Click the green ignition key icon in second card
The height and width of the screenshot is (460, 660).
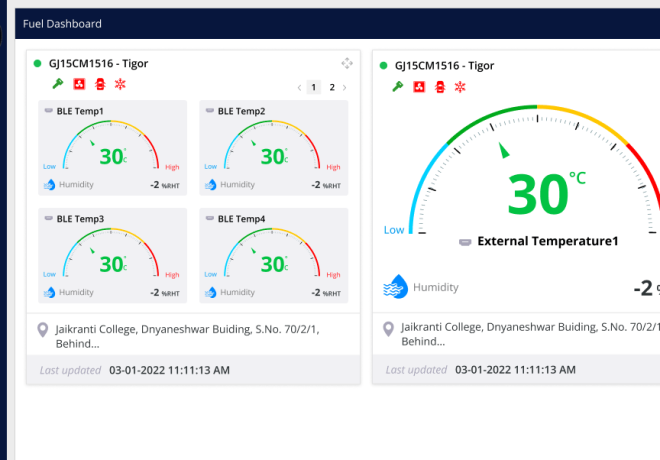[397, 87]
